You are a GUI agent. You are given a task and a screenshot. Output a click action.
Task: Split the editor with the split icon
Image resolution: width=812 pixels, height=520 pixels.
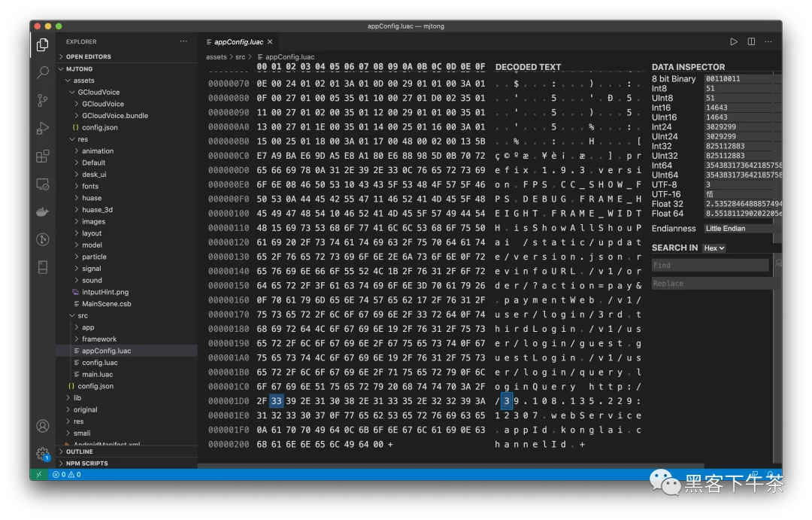coord(751,41)
